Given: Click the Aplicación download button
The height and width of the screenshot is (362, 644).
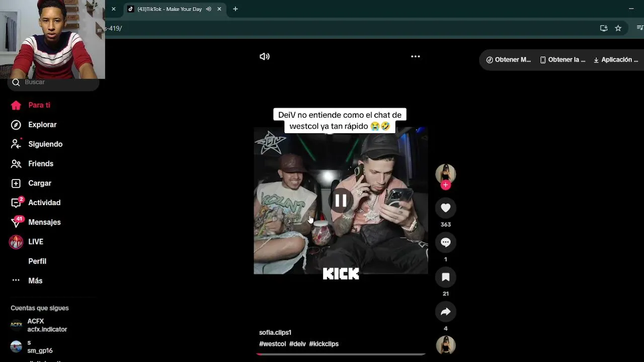Looking at the screenshot, I should [x=616, y=60].
